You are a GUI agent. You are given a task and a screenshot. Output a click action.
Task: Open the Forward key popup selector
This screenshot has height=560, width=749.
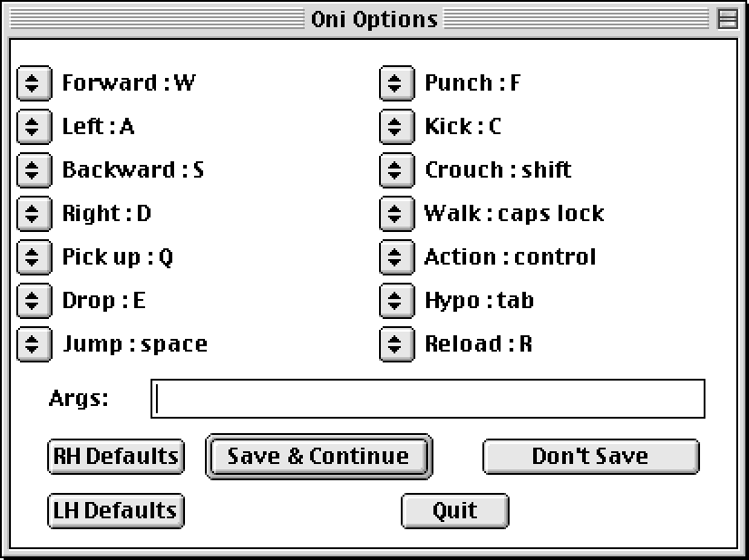tap(32, 83)
